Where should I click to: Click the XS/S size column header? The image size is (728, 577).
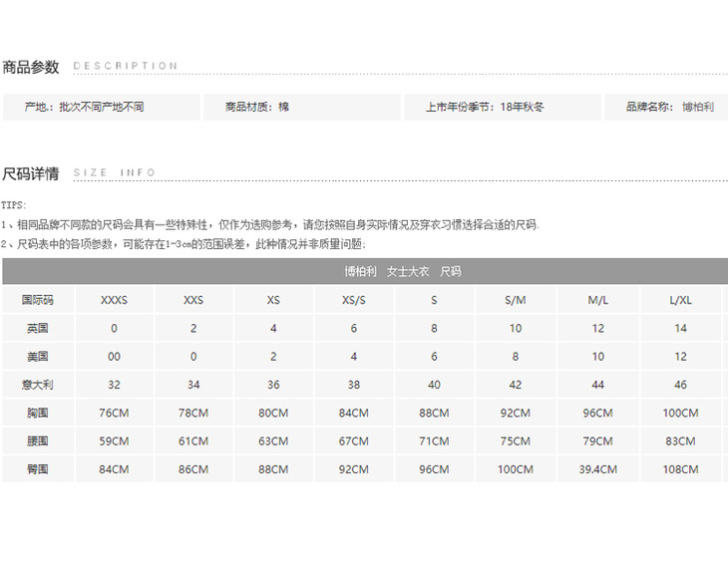coord(354,300)
